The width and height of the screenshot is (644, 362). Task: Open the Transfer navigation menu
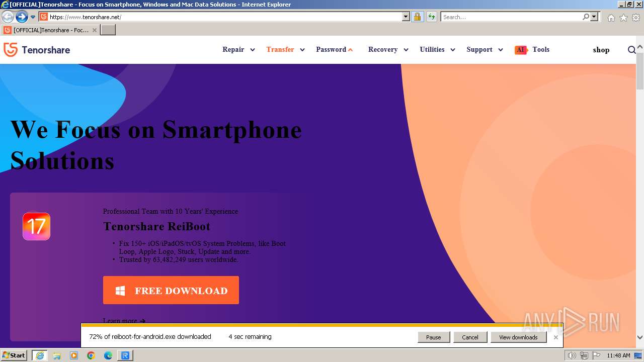[280, 49]
